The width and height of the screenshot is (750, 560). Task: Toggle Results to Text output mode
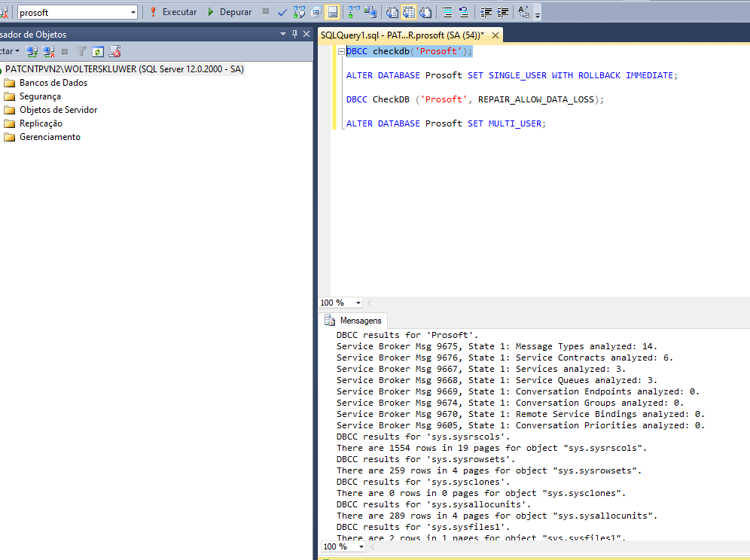click(392, 12)
